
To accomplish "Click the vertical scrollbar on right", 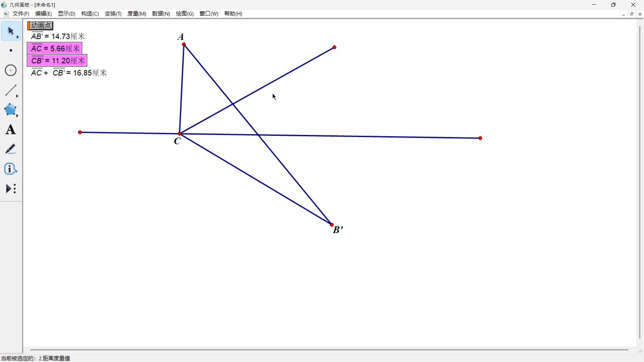I will (640, 182).
